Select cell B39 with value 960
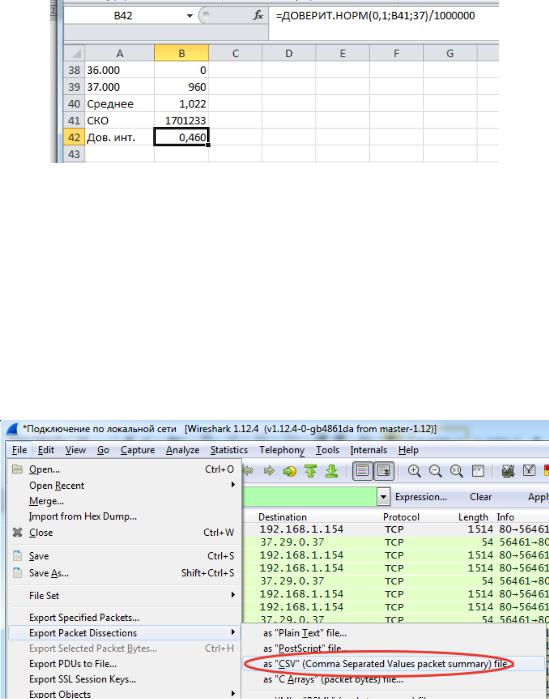549x699 pixels. [181, 87]
